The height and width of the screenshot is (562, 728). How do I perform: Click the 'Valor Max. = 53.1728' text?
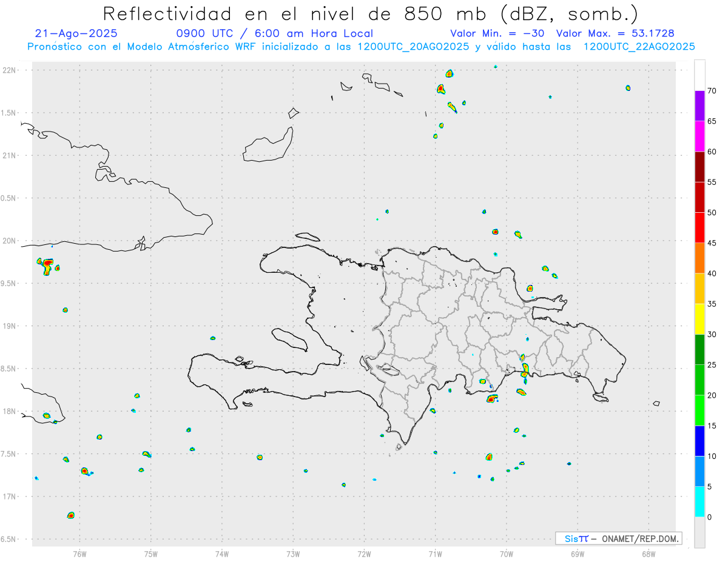[x=615, y=33]
